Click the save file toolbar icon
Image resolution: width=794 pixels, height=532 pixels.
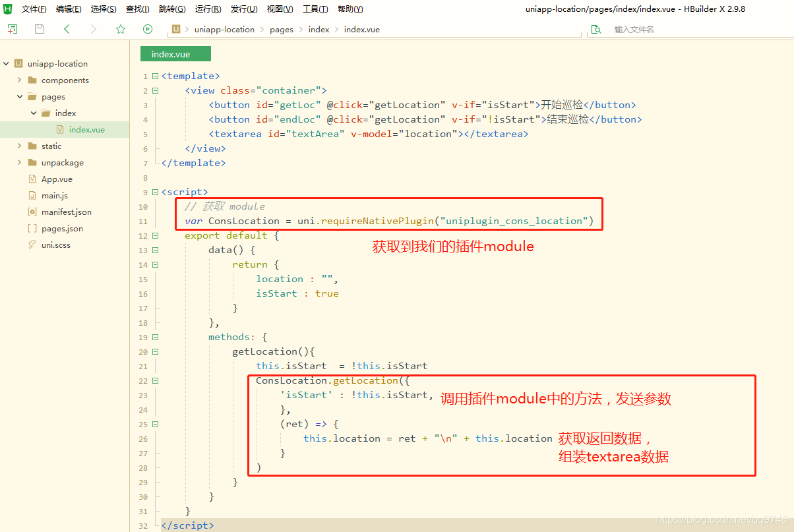tap(40, 29)
